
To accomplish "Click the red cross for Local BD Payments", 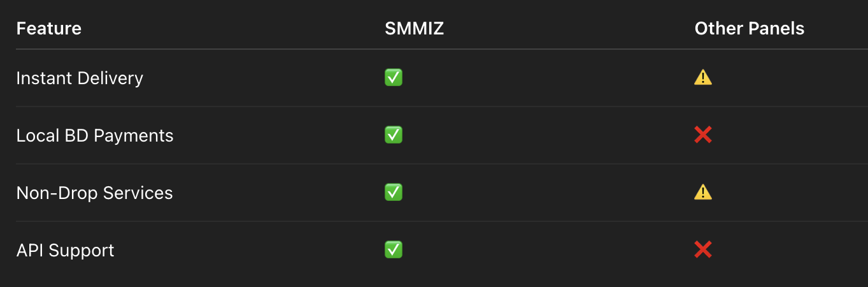I will click(703, 135).
